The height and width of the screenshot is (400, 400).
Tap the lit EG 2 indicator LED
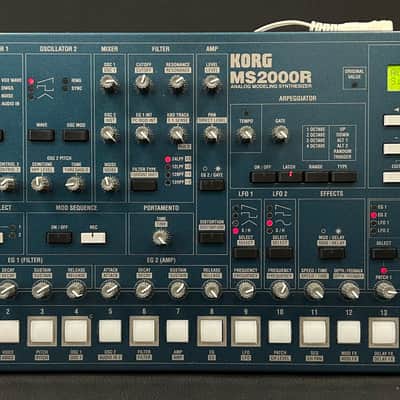pos(374,215)
